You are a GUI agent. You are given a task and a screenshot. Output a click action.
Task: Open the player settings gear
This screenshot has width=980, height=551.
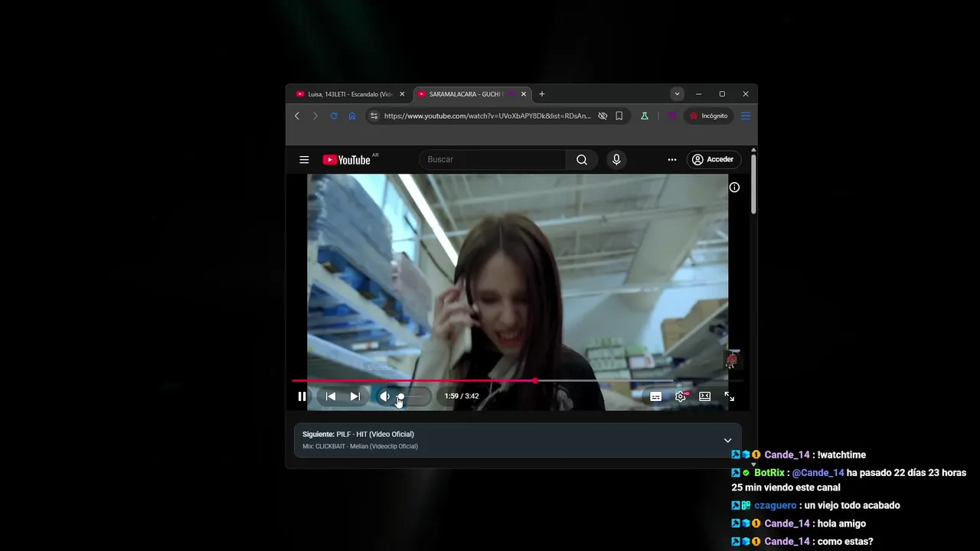coord(681,396)
